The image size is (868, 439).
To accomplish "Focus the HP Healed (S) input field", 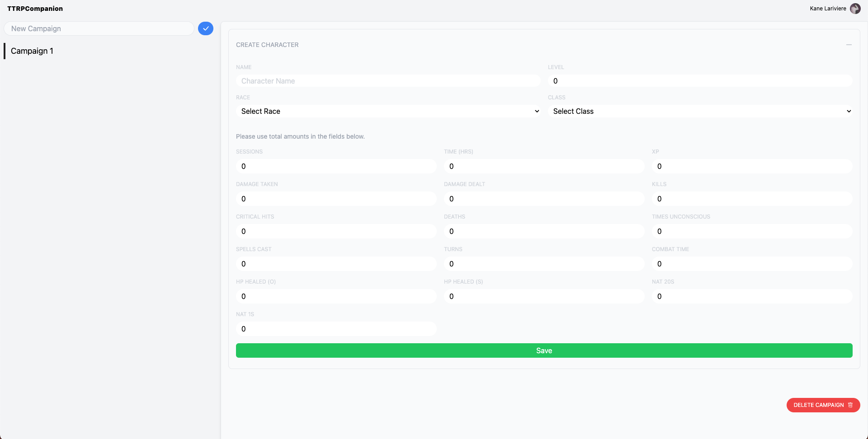I will click(544, 296).
